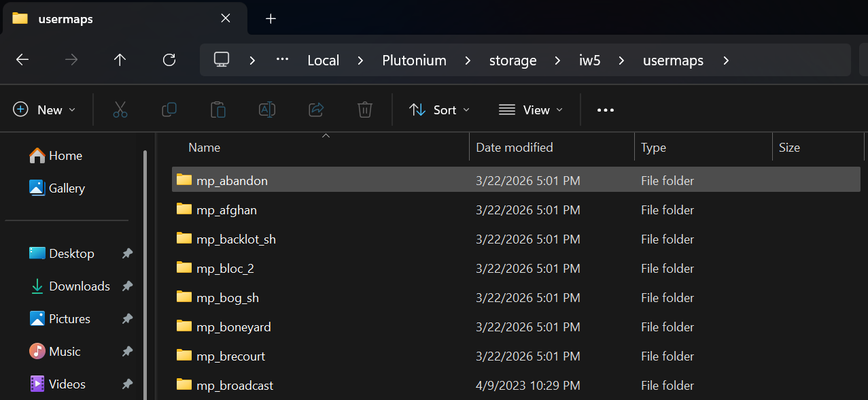Rename the selected folder
Screen dimensions: 868x400
click(x=267, y=110)
